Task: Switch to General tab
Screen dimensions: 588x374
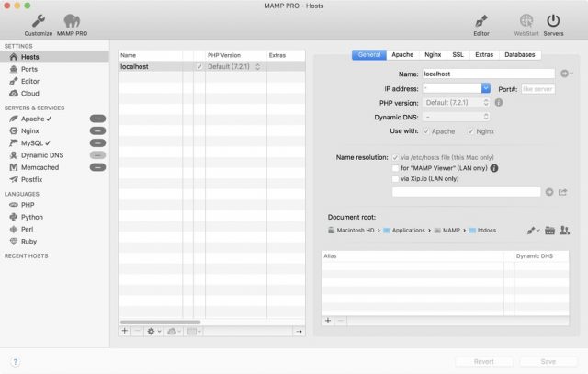Action: (x=369, y=55)
